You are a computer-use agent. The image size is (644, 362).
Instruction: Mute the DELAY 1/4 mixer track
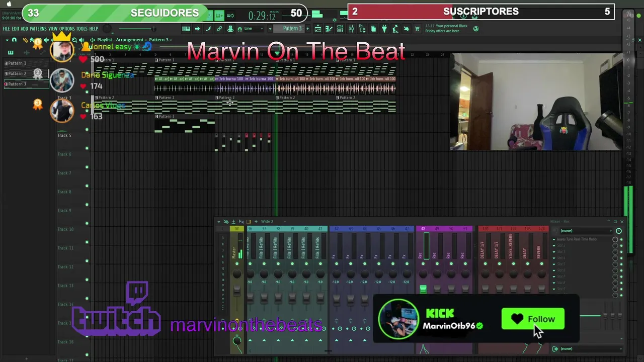click(x=485, y=263)
